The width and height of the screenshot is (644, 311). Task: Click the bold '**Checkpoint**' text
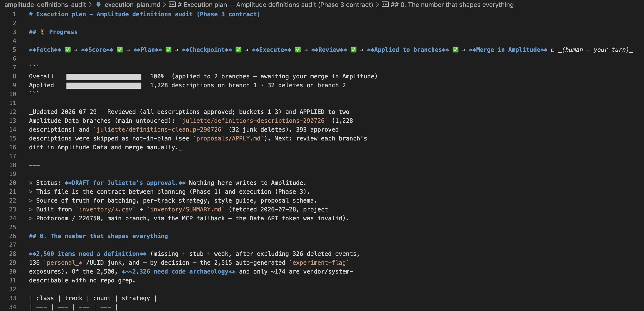click(207, 50)
